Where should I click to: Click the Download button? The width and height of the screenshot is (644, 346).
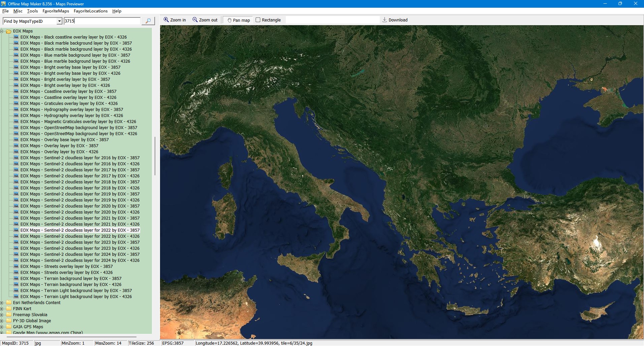coord(395,20)
